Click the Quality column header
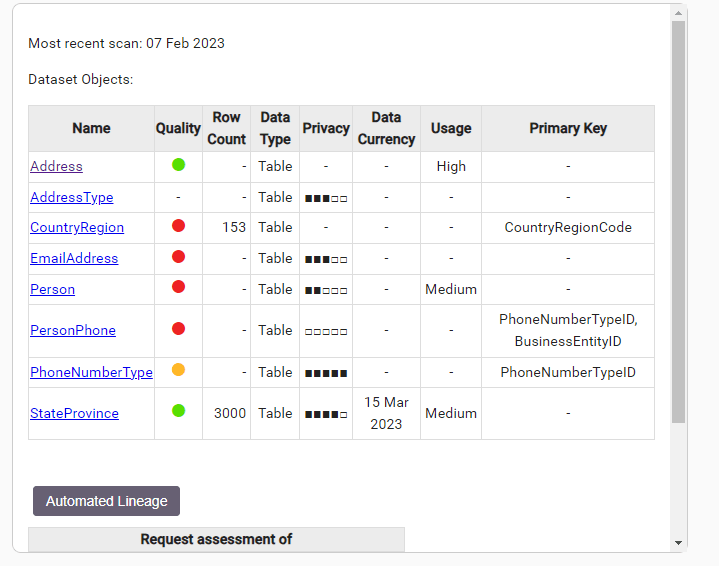719x566 pixels. (x=178, y=128)
